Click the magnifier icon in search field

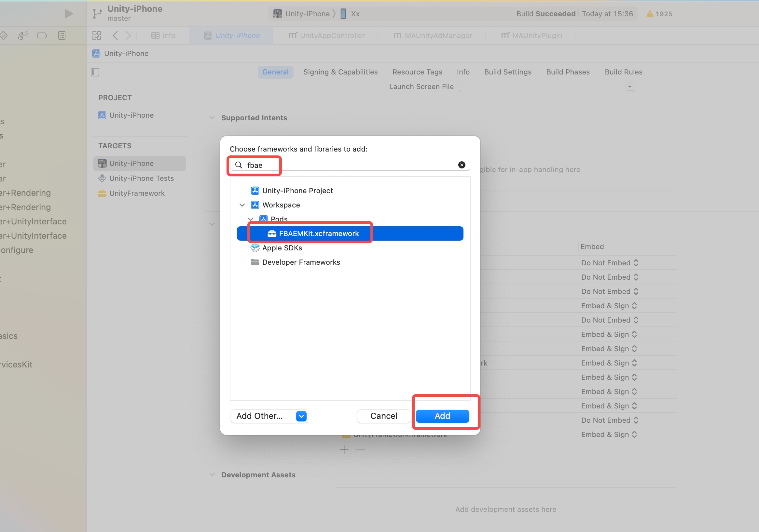coord(239,165)
